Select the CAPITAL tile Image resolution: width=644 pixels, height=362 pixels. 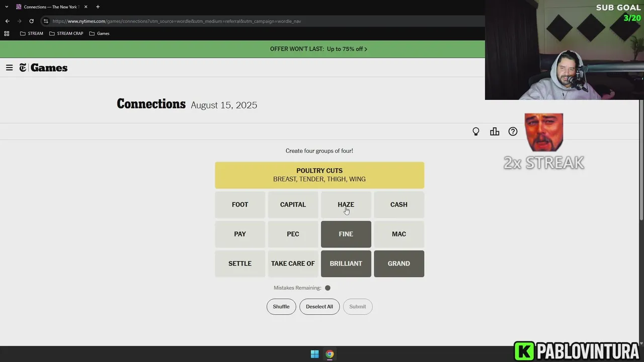coord(293,205)
